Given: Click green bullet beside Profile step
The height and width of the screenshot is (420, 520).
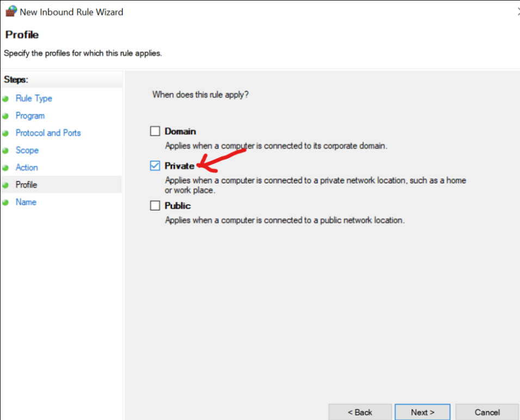Looking at the screenshot, I should coord(5,185).
